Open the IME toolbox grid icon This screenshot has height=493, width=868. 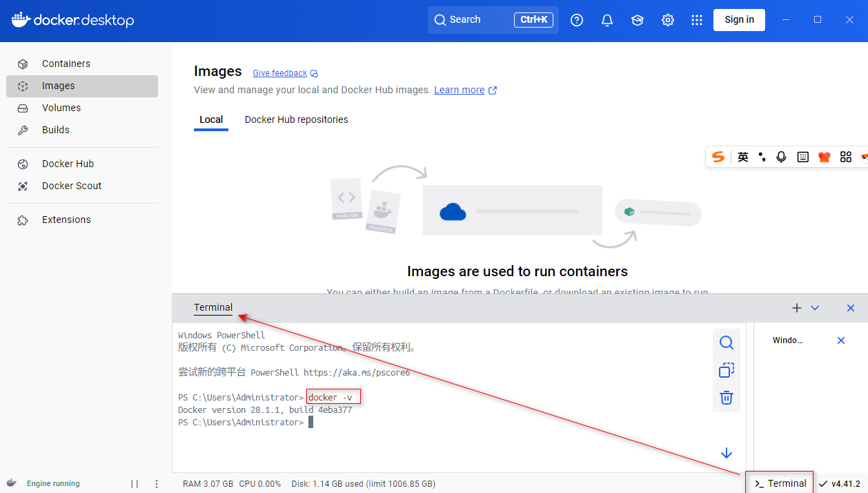(x=846, y=157)
